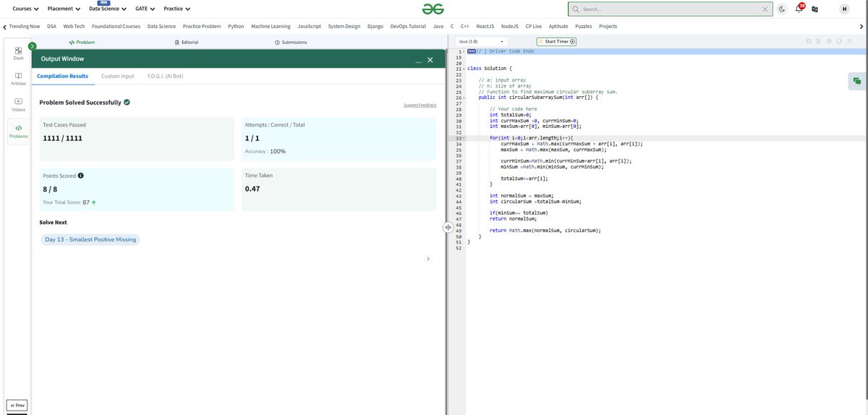
Task: Click the editor fullscreen icon
Action: pos(849,41)
